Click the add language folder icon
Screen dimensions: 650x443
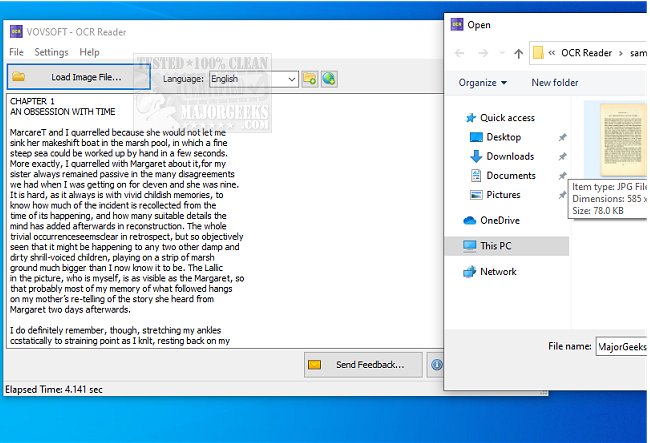310,78
